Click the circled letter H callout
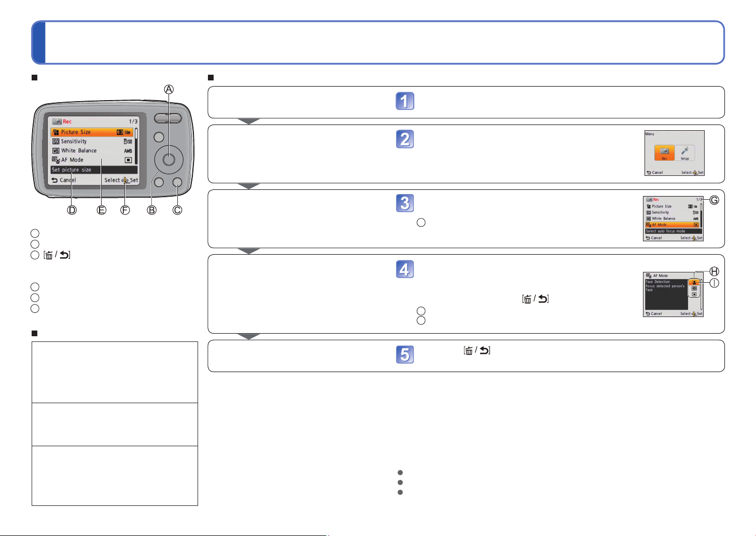The image size is (756, 536). coord(714,271)
